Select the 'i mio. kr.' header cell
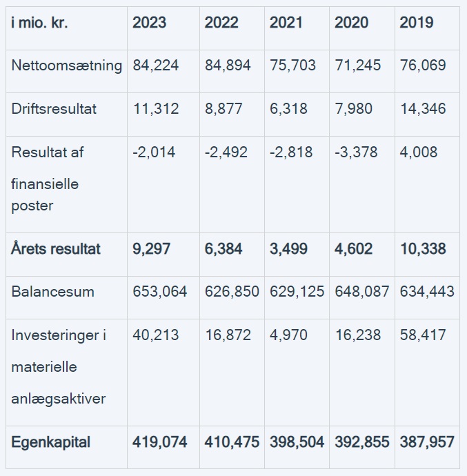The width and height of the screenshot is (467, 476). (x=39, y=23)
